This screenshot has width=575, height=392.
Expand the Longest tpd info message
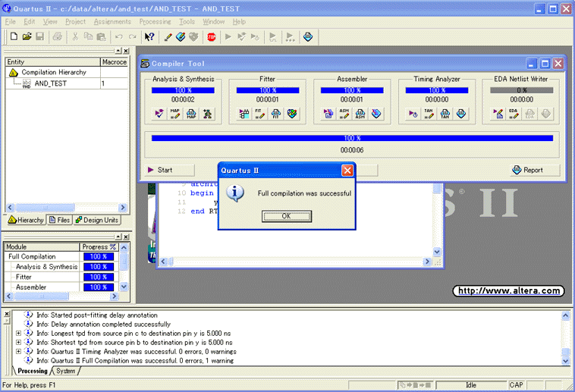point(18,333)
